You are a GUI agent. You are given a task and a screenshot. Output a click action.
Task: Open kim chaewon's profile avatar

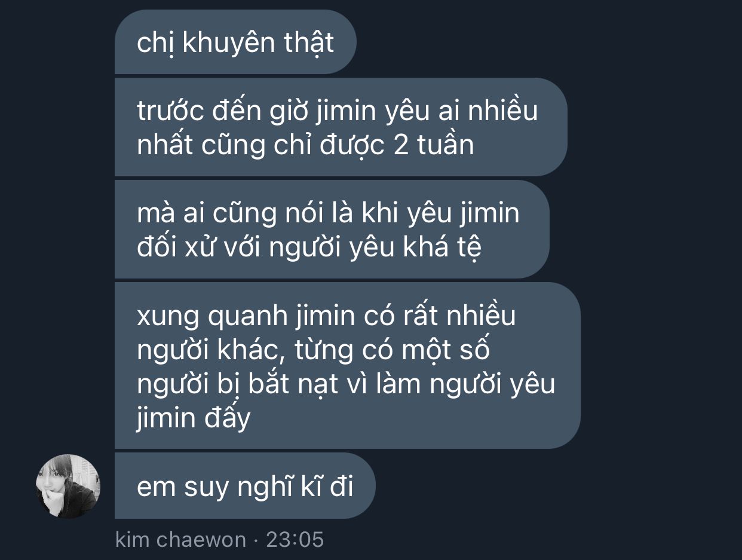point(68,486)
